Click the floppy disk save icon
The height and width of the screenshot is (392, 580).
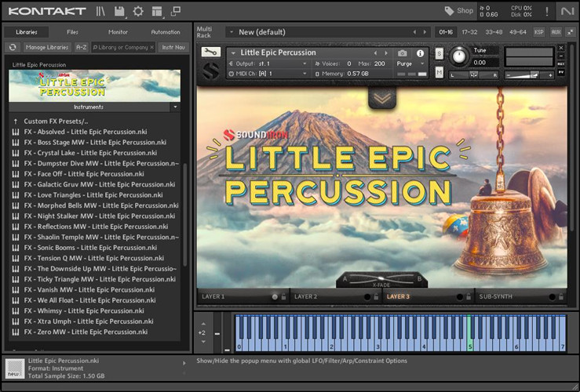pyautogui.click(x=119, y=11)
